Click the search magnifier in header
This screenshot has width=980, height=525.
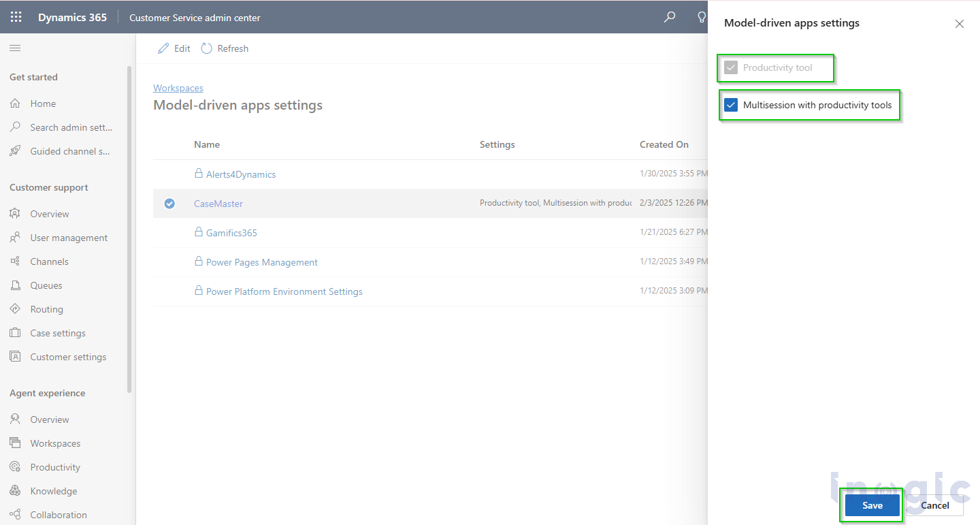click(670, 18)
